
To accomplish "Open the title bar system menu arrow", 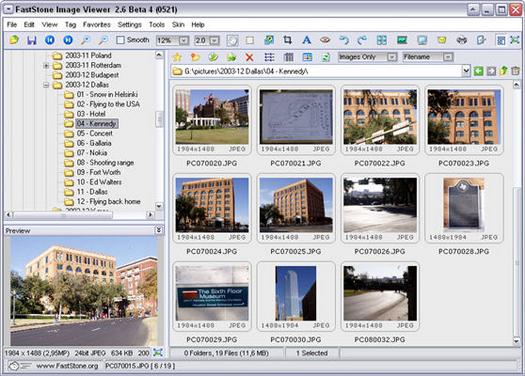I will point(8,9).
